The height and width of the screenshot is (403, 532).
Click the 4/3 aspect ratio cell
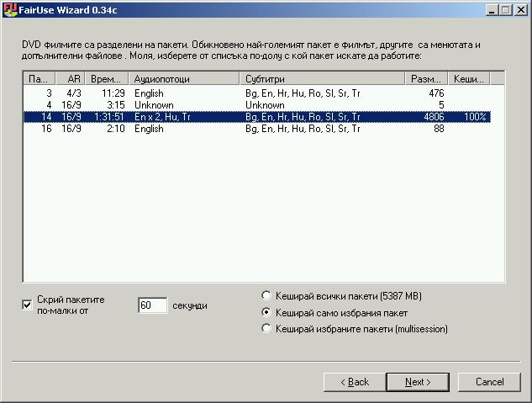pos(74,93)
